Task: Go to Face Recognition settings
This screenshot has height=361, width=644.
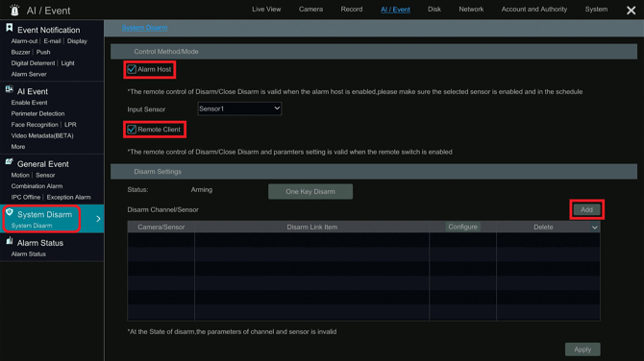Action: tap(35, 125)
